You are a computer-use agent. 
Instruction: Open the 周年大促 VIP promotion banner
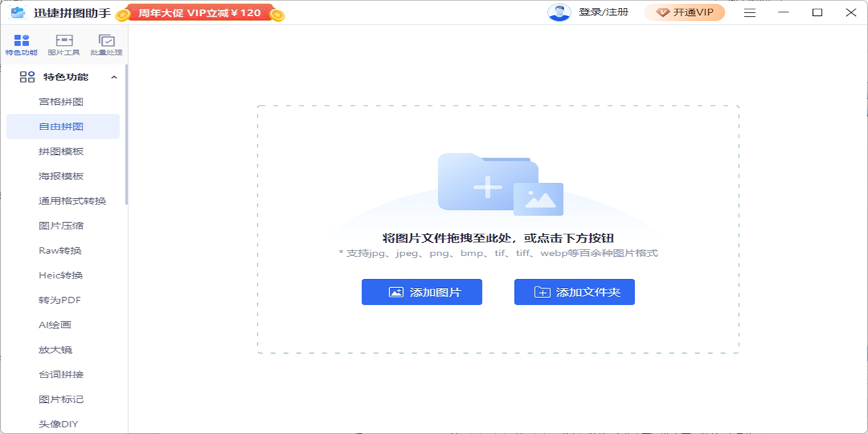200,13
